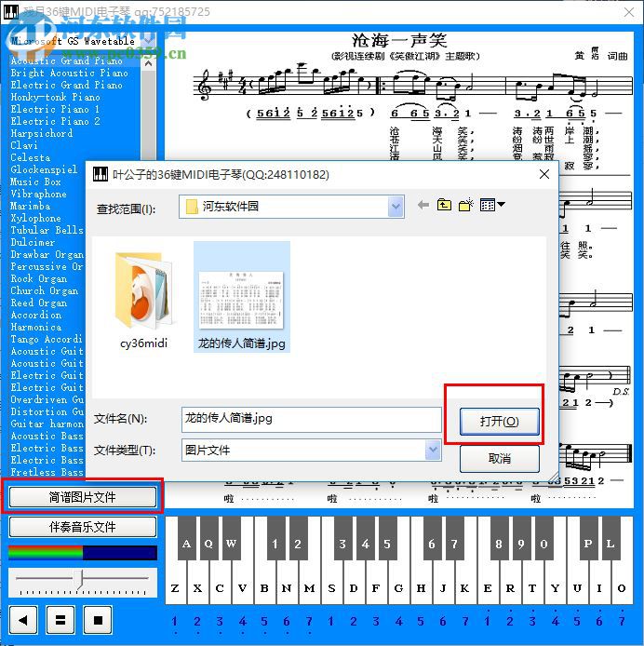Click the 取消 button
Image resolution: width=644 pixels, height=646 pixels.
pos(499,459)
